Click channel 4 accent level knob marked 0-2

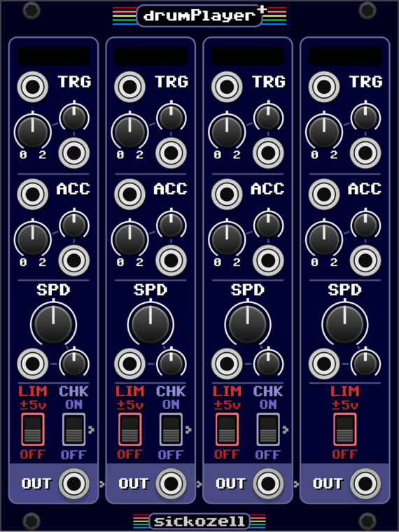323,239
